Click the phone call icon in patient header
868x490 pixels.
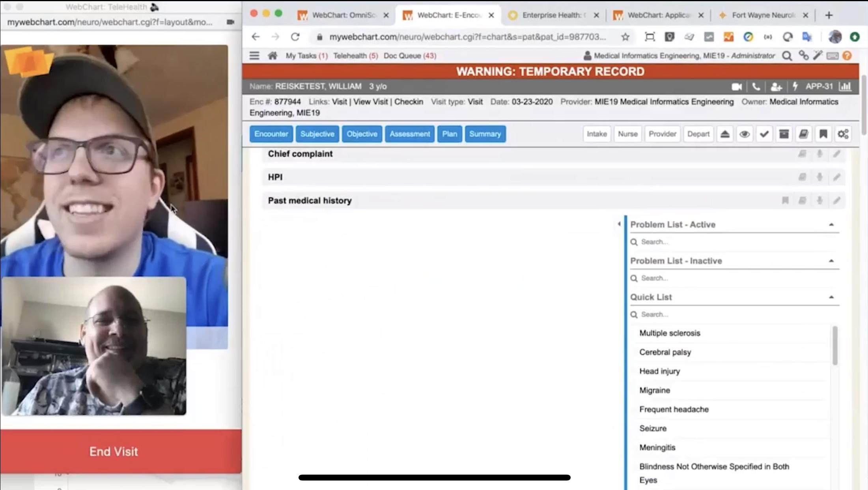[756, 87]
